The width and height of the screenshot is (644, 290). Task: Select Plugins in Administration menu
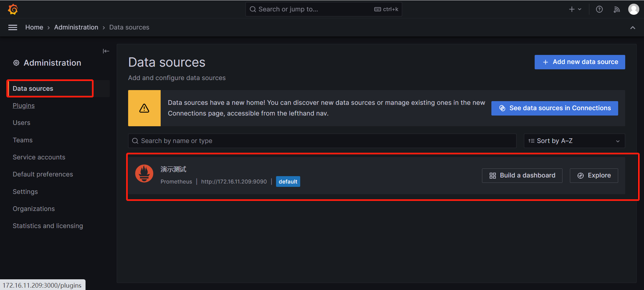coord(24,106)
